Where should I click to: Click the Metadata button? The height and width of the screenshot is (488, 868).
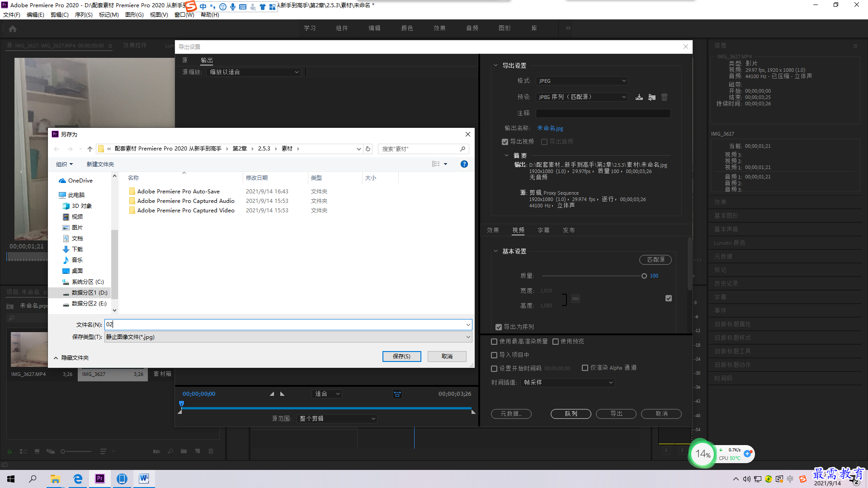click(x=511, y=414)
